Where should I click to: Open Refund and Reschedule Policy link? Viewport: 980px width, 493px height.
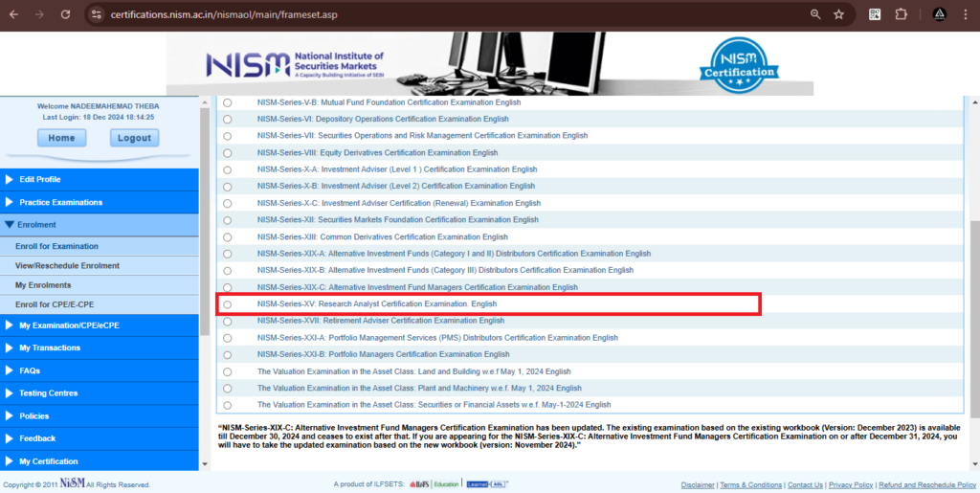927,485
